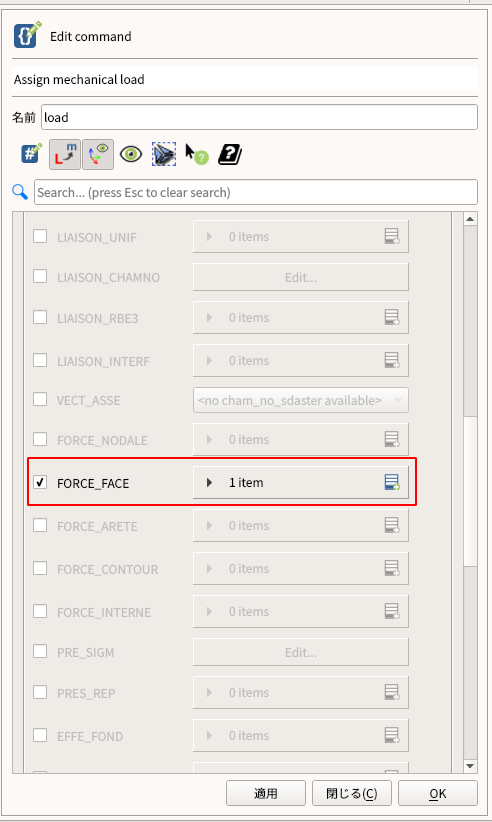Open the documentation book icon
This screenshot has height=822, width=492.
[x=229, y=154]
